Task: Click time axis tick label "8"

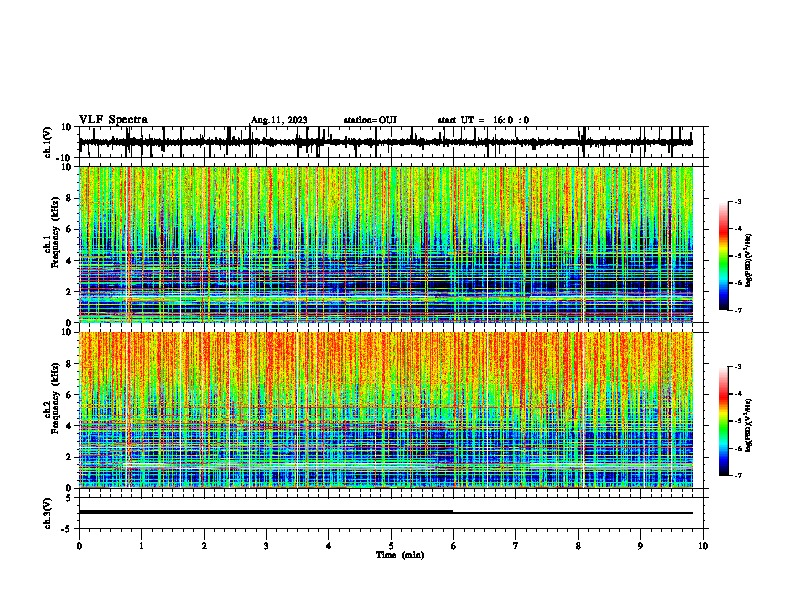Action: pyautogui.click(x=578, y=546)
